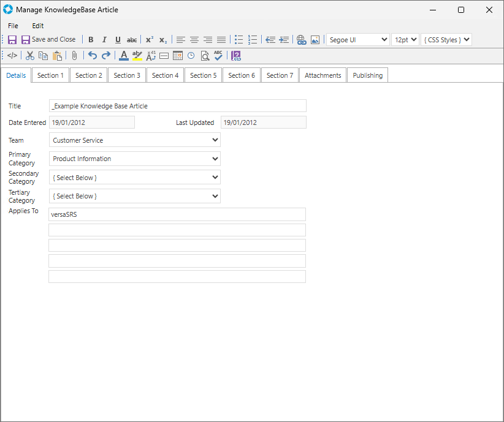Click the HTML source view icon
This screenshot has width=504, height=422.
tap(12, 56)
